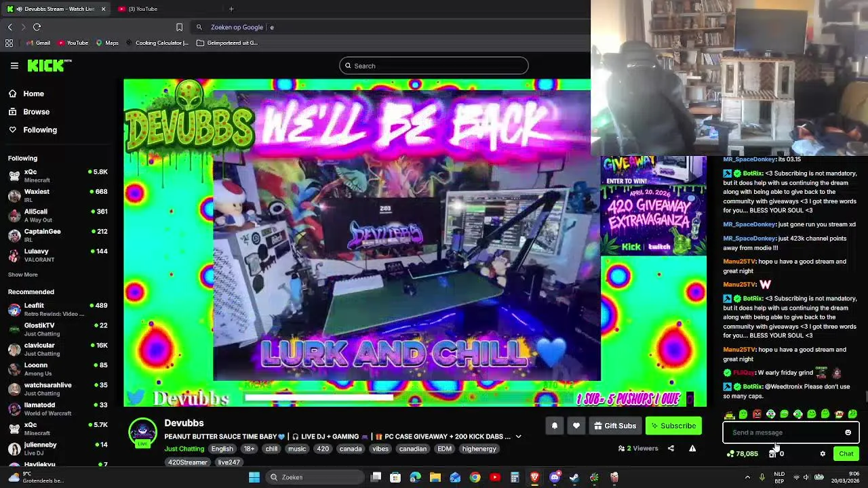Open the Cooking Calculator bookmark

tap(157, 43)
